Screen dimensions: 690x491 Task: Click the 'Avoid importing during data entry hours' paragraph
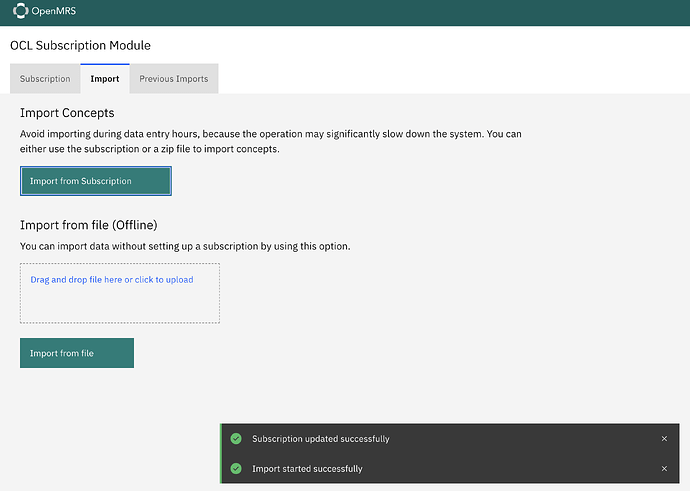(x=271, y=141)
